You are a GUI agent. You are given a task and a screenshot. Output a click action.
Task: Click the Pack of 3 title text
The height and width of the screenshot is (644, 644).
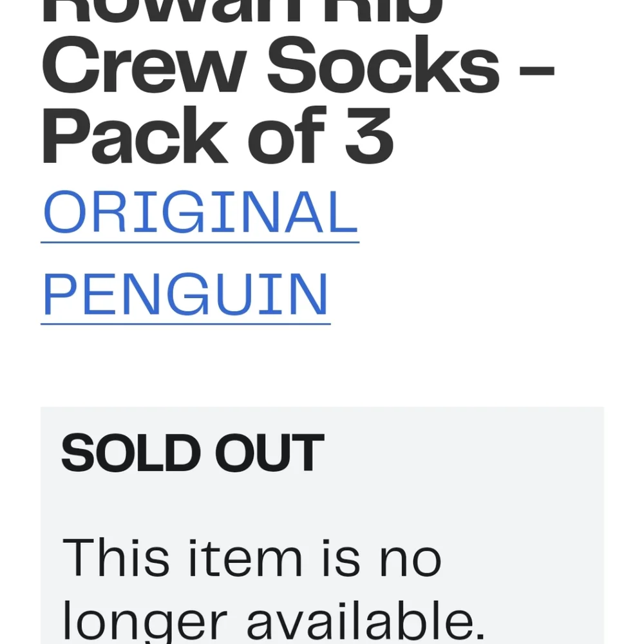pos(218,135)
